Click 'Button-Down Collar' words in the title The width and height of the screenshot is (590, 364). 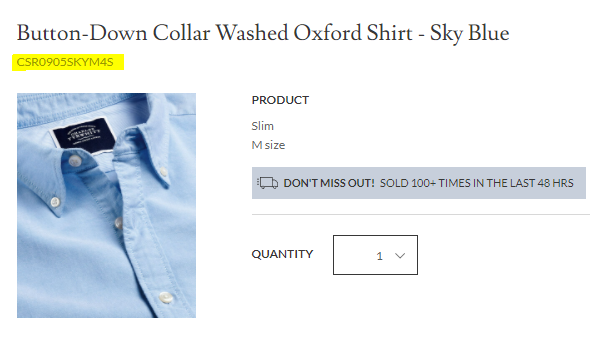113,33
